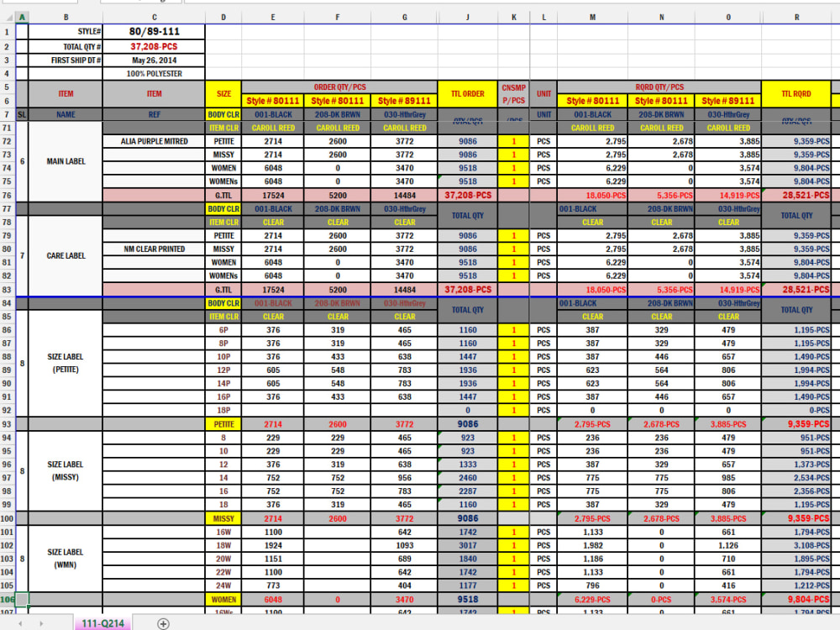This screenshot has width=840, height=630.
Task: Select the ORDER QTY/PCS header cell
Action: 339,87
